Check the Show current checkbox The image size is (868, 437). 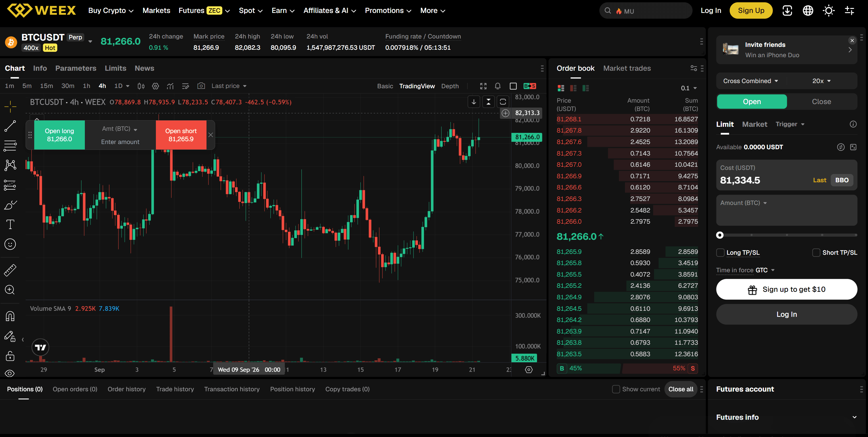click(x=616, y=389)
